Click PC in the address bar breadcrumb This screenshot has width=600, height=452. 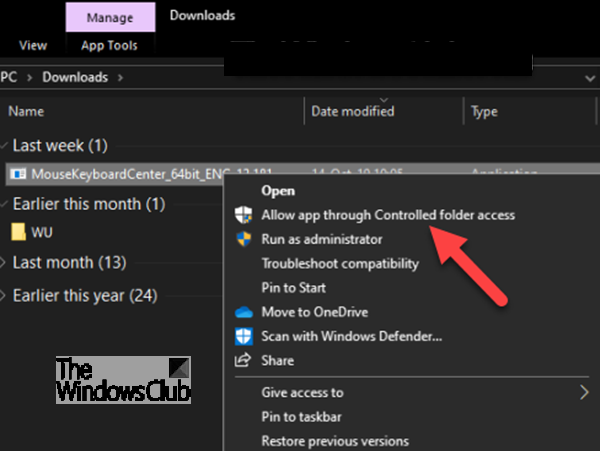(x=9, y=77)
